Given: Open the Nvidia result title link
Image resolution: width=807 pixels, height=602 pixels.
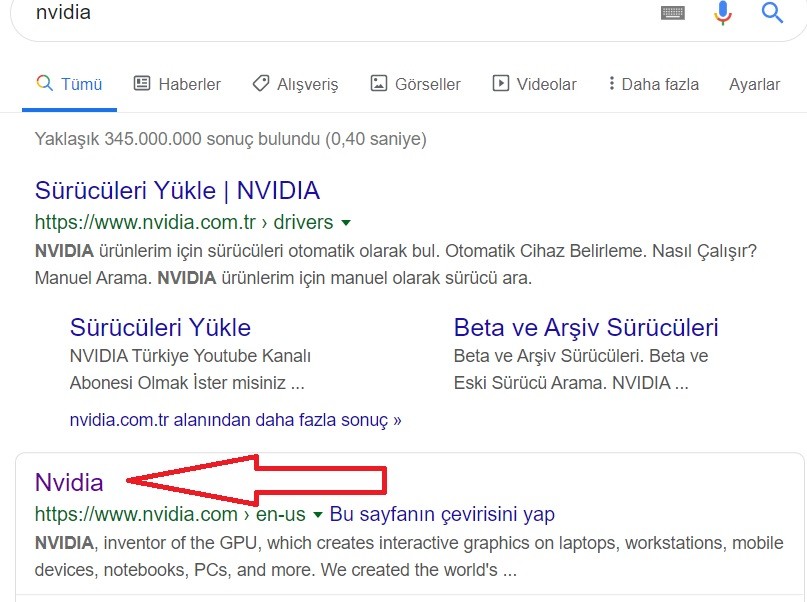Looking at the screenshot, I should point(69,483).
